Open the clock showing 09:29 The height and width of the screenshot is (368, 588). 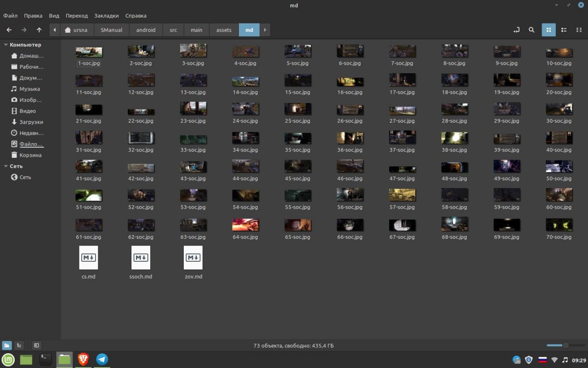click(579, 360)
